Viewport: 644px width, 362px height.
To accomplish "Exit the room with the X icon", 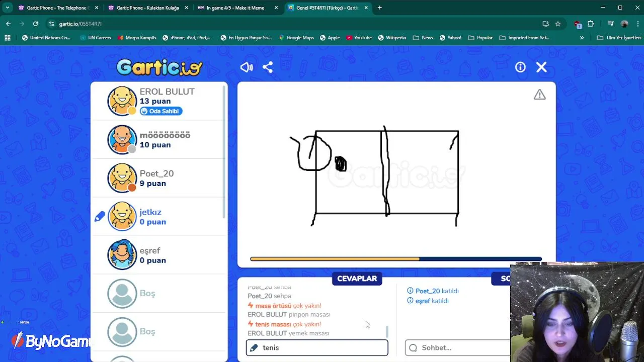I will [541, 67].
